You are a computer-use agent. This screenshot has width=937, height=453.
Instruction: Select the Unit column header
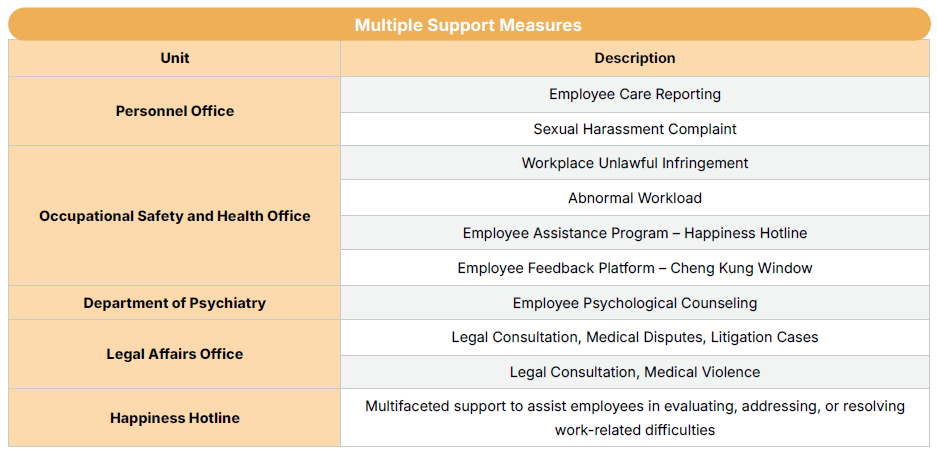click(x=175, y=58)
